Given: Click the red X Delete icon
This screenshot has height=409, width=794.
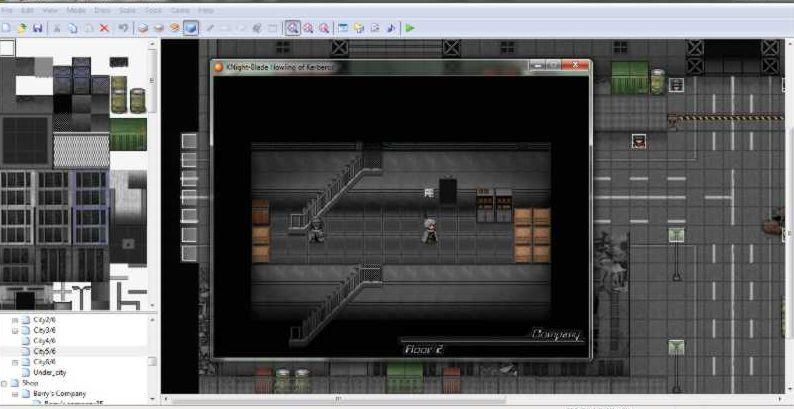Looking at the screenshot, I should (104, 28).
